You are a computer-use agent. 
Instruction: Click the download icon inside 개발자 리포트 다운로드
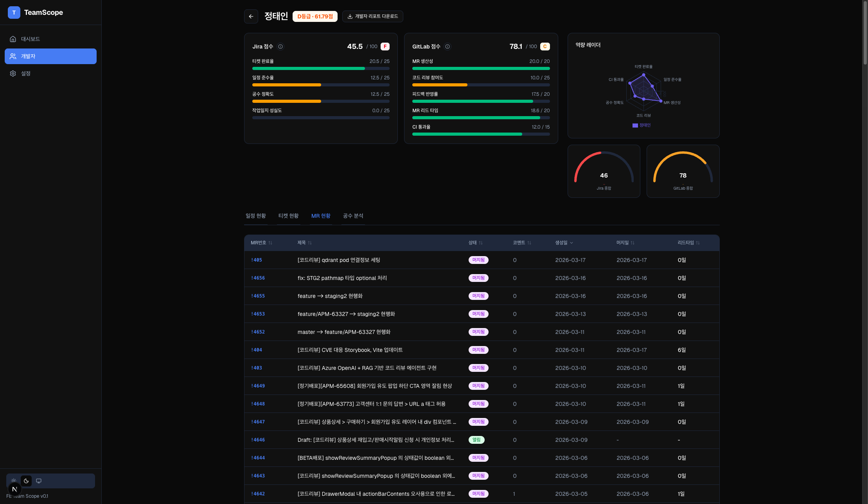(x=349, y=16)
